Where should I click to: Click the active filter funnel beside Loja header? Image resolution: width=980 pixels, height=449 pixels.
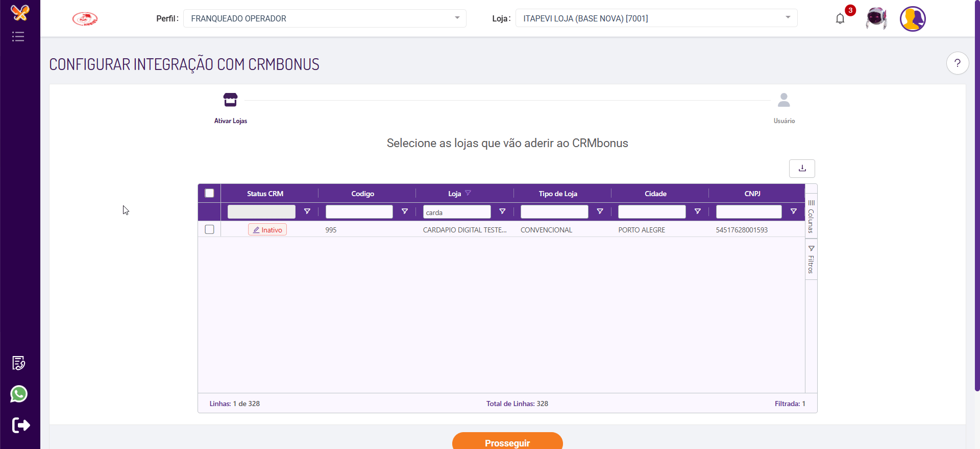pos(468,193)
